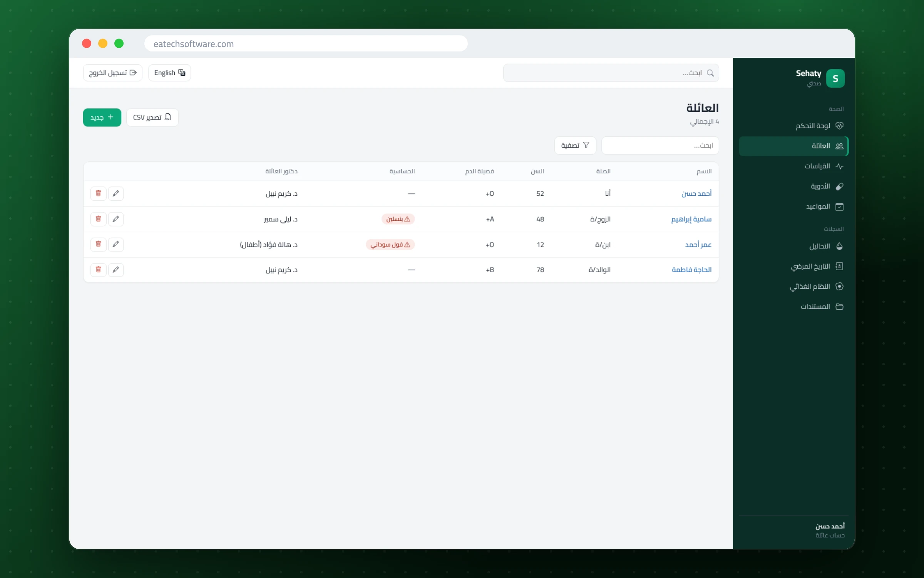The height and width of the screenshot is (578, 924).
Task: Edit the عمر أحمد row with the pencil icon
Action: [116, 244]
